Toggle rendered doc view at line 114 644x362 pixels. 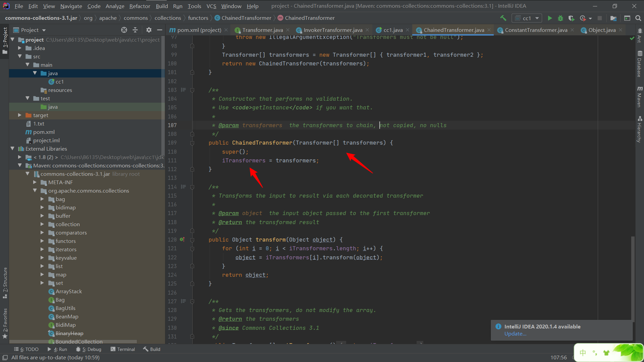[x=183, y=187]
